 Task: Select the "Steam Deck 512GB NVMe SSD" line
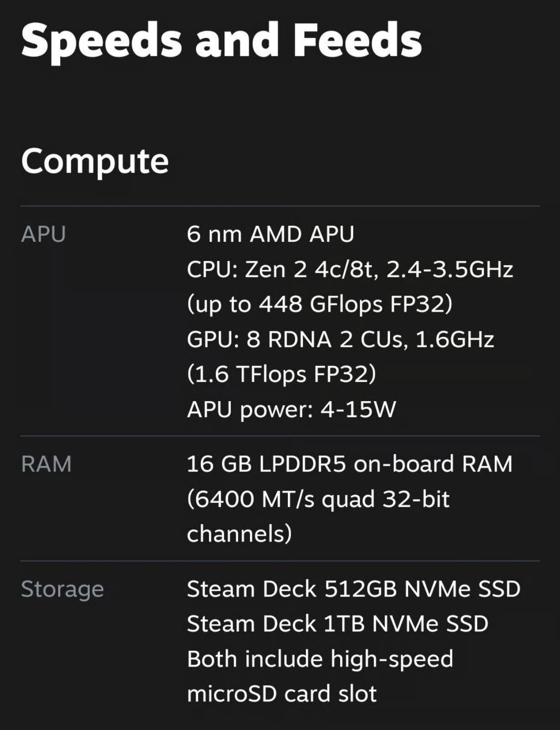[x=354, y=589]
